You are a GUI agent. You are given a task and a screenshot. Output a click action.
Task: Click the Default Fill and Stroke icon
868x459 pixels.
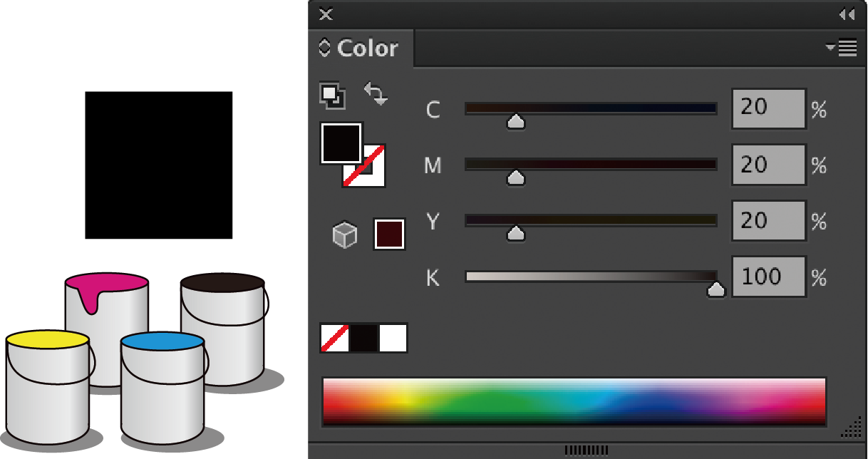(332, 96)
